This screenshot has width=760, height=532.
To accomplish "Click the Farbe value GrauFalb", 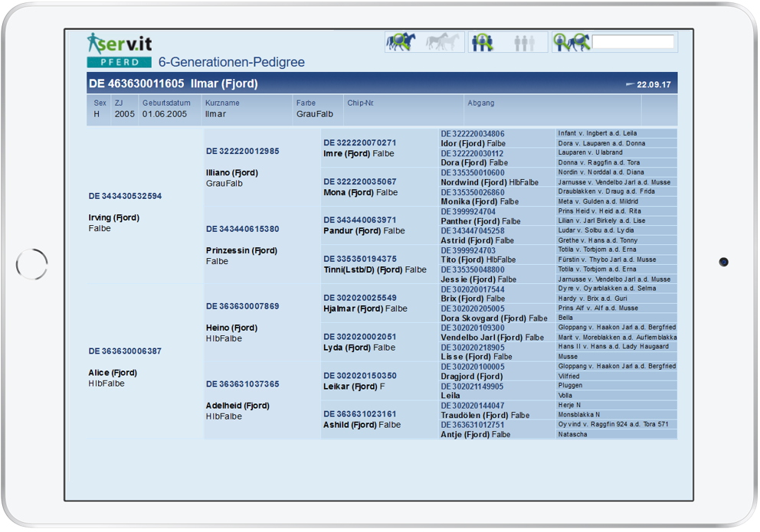I will (315, 114).
